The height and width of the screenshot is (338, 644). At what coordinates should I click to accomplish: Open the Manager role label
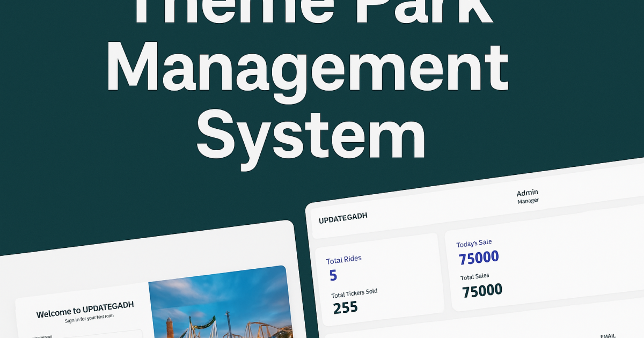[x=528, y=200]
